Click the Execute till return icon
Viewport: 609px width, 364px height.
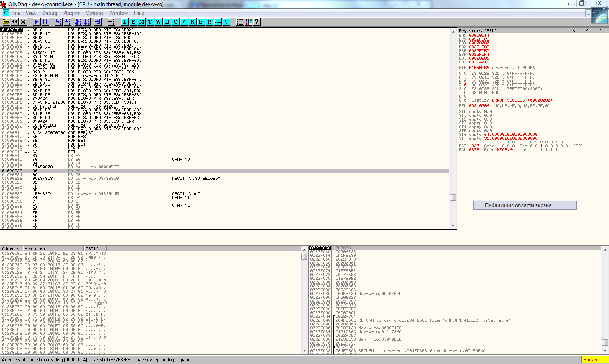coord(98,22)
